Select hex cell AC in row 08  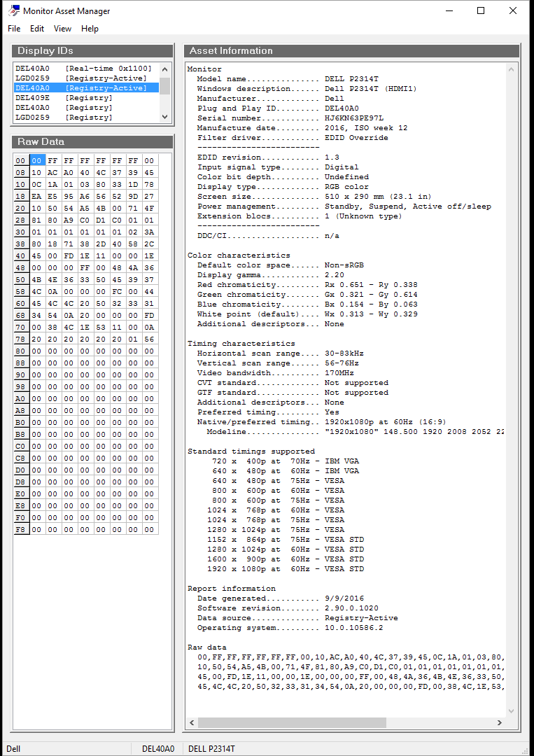53,173
